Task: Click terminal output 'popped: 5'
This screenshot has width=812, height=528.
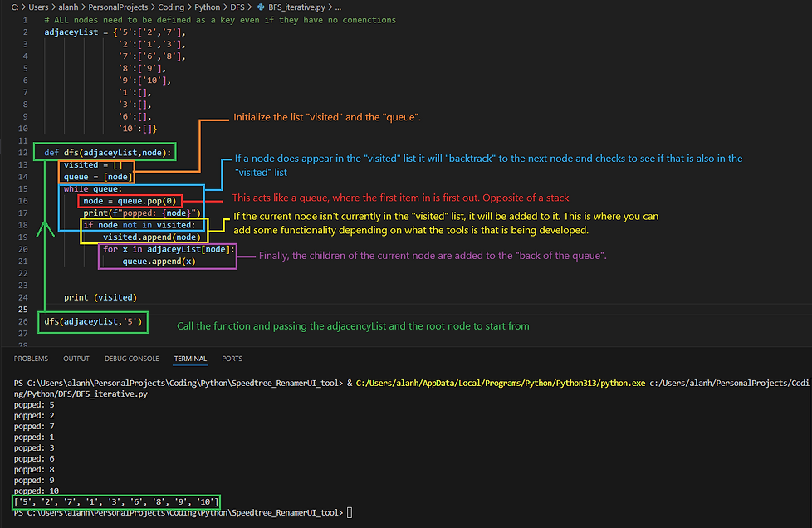Action: coord(34,405)
